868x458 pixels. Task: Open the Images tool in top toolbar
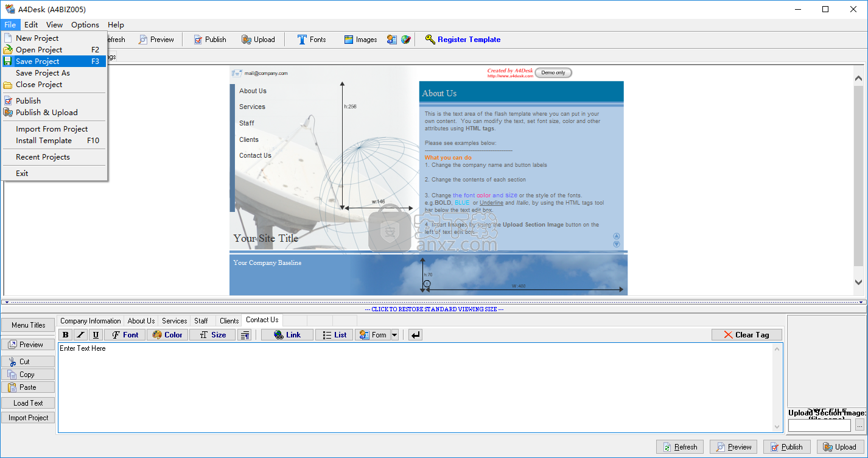point(360,40)
